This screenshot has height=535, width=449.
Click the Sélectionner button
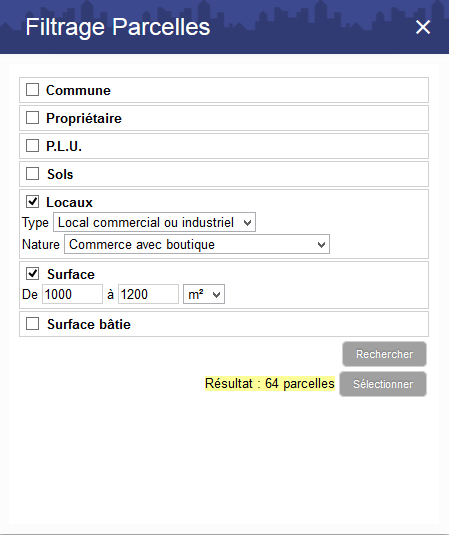coord(383,384)
